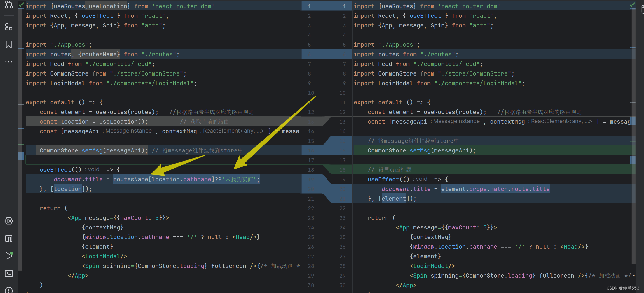Jump to green insertion marker on right stripe
The image size is (644, 293).
(633, 141)
